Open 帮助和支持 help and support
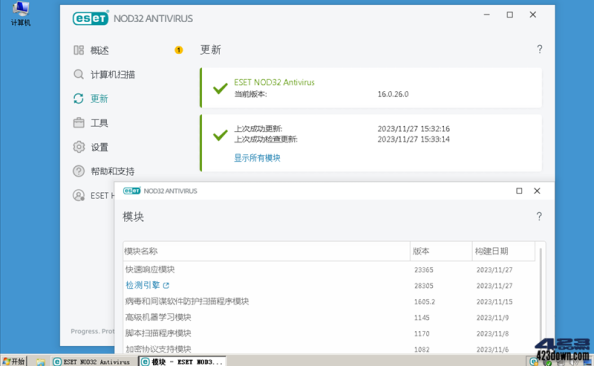The width and height of the screenshot is (594, 366). point(113,172)
